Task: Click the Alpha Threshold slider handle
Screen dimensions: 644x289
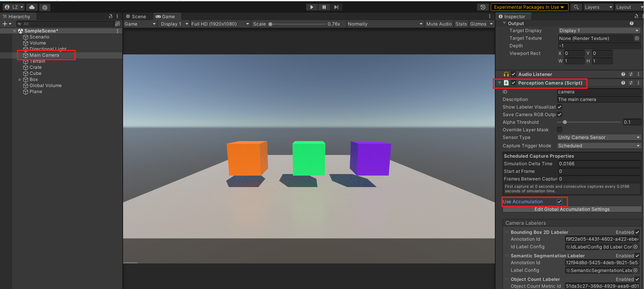Action: [565, 122]
